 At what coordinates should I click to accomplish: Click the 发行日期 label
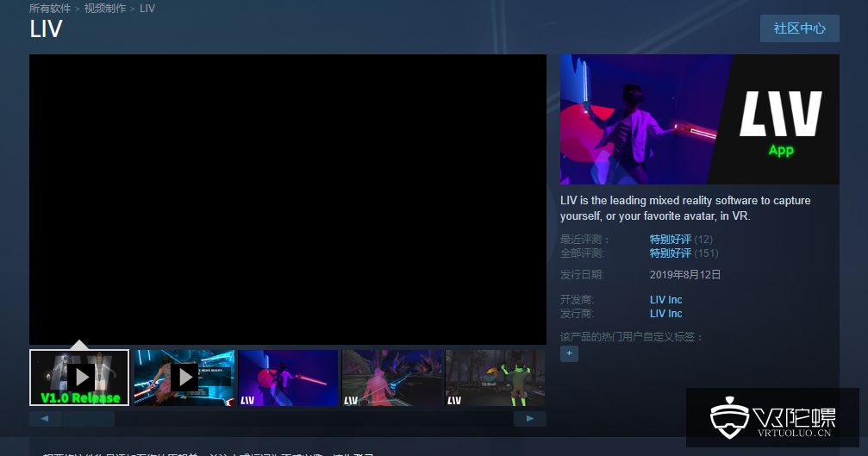pyautogui.click(x=582, y=274)
